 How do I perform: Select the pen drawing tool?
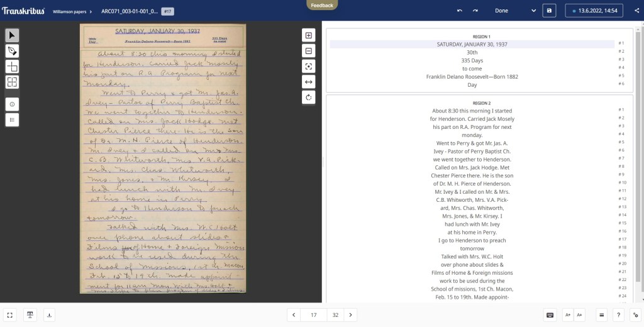[13, 51]
